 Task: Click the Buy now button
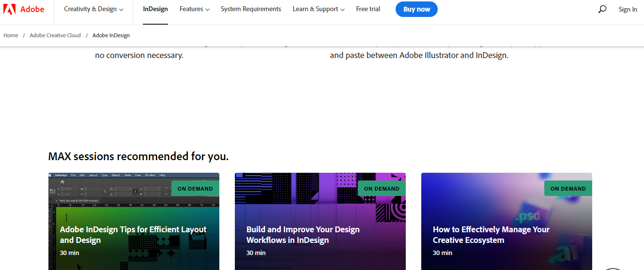416,9
